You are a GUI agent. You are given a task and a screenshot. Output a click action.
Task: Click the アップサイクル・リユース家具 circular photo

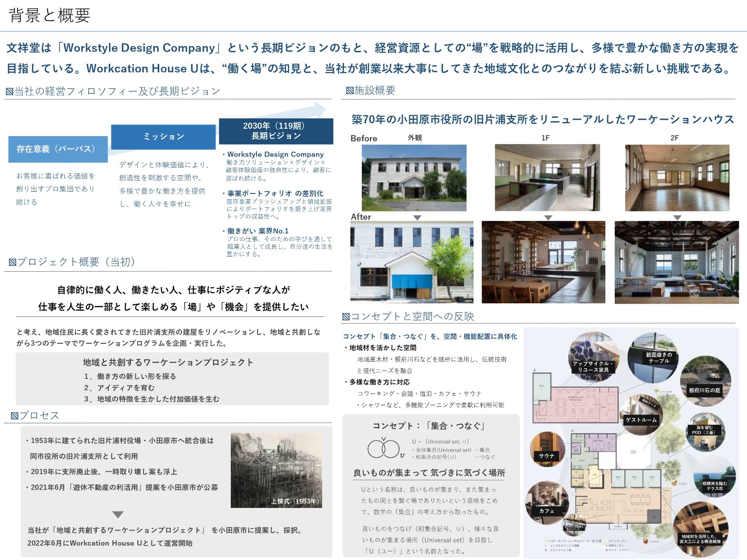point(593,358)
